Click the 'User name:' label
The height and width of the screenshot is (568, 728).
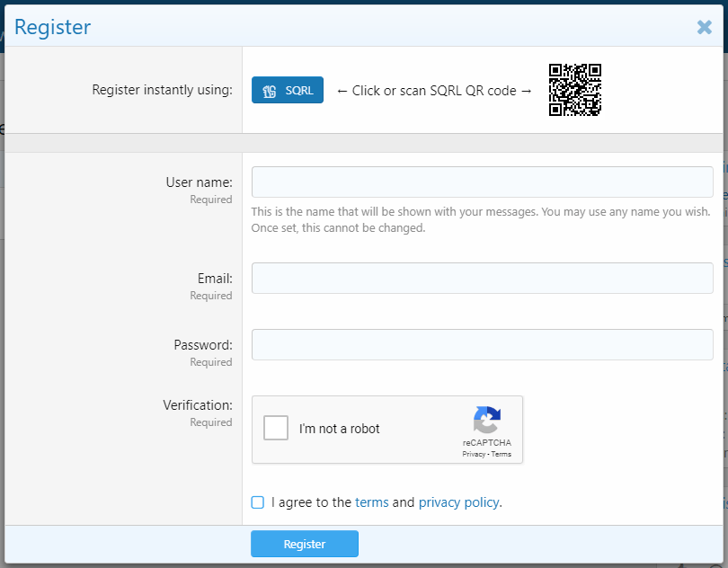(x=200, y=182)
